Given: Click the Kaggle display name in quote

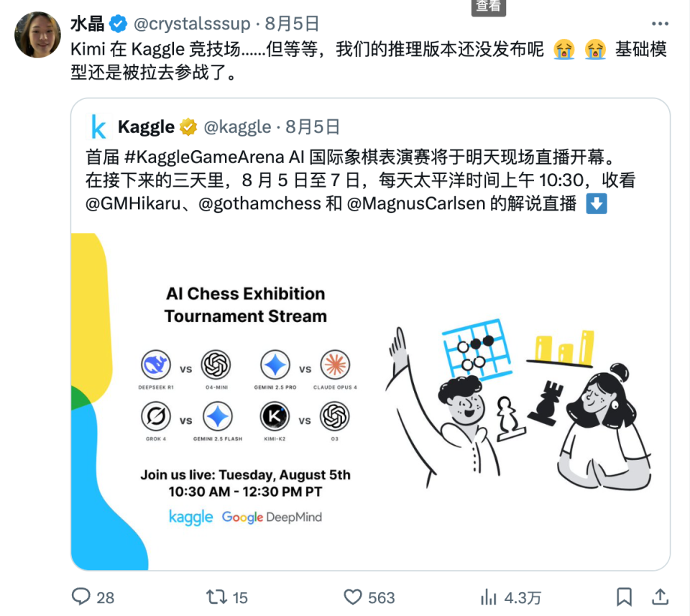Looking at the screenshot, I should coord(146,127).
